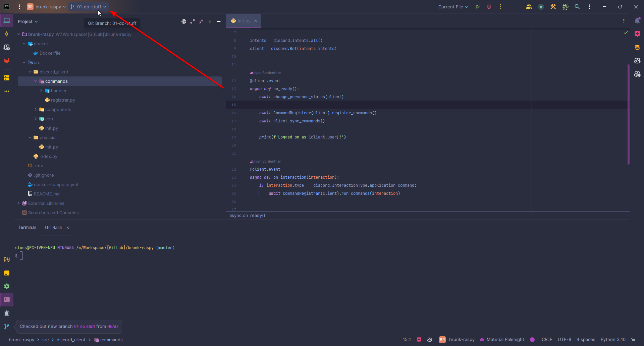The height and width of the screenshot is (346, 644).
Task: Open Code With Me people icon
Action: (529, 7)
